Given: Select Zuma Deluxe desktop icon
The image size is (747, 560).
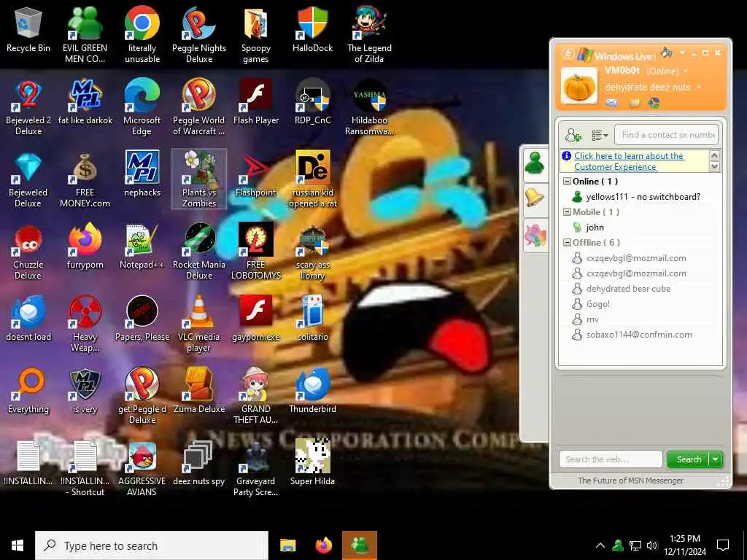Looking at the screenshot, I should tap(199, 392).
